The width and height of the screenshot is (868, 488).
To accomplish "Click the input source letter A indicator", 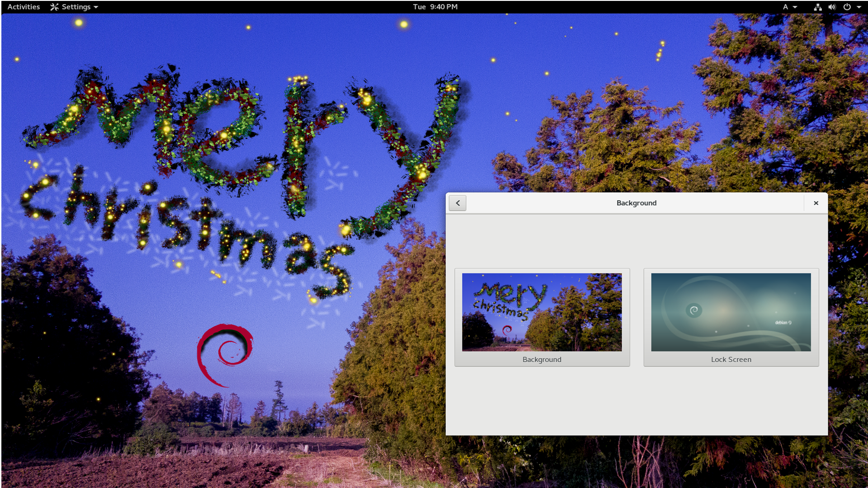I will (785, 7).
